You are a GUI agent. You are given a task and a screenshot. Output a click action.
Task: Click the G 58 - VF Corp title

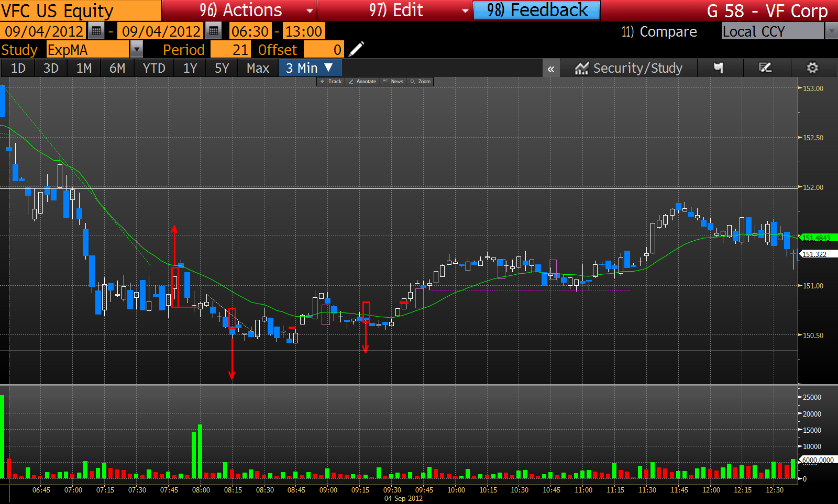point(767,10)
